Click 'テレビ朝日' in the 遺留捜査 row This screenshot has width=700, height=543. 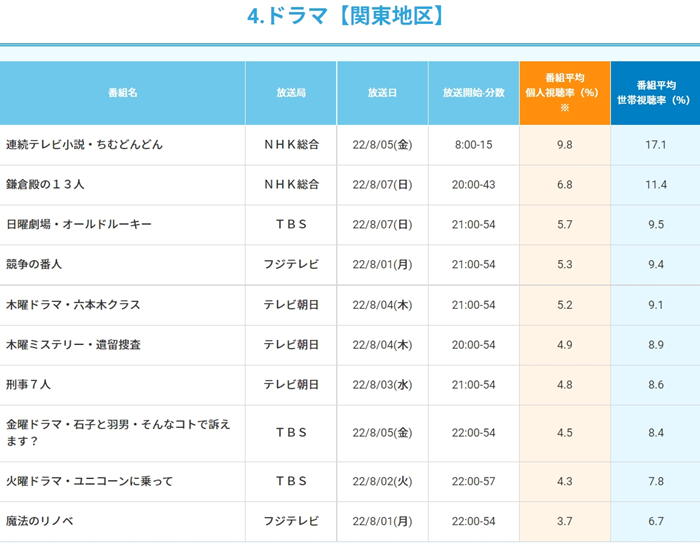pyautogui.click(x=292, y=345)
